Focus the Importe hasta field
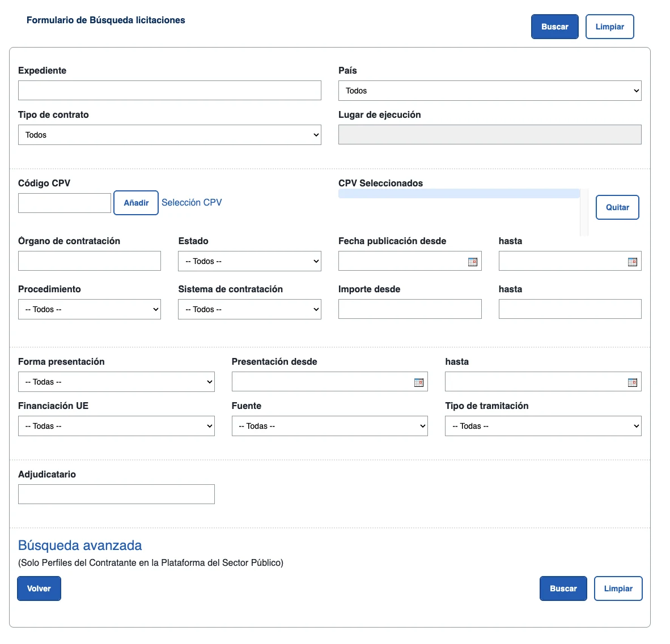Viewport: 670px width, 644px height. pos(570,309)
